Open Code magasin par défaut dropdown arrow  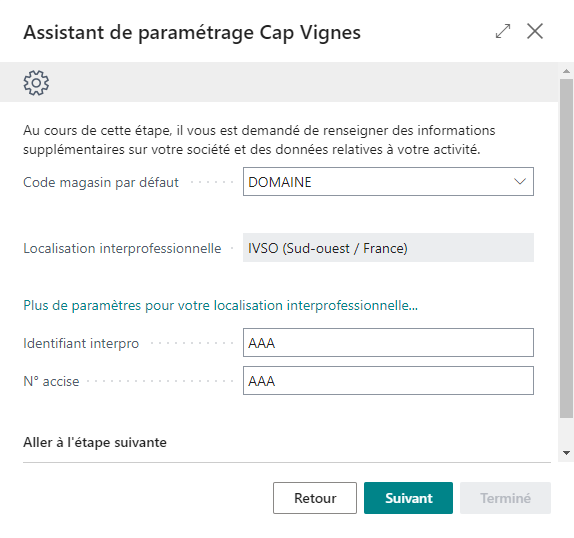tap(519, 182)
